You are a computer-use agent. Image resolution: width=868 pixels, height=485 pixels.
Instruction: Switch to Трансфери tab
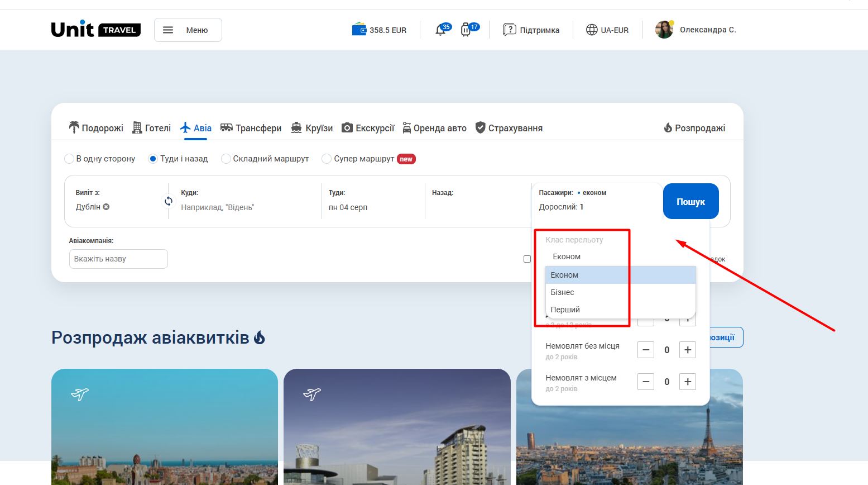click(x=251, y=128)
